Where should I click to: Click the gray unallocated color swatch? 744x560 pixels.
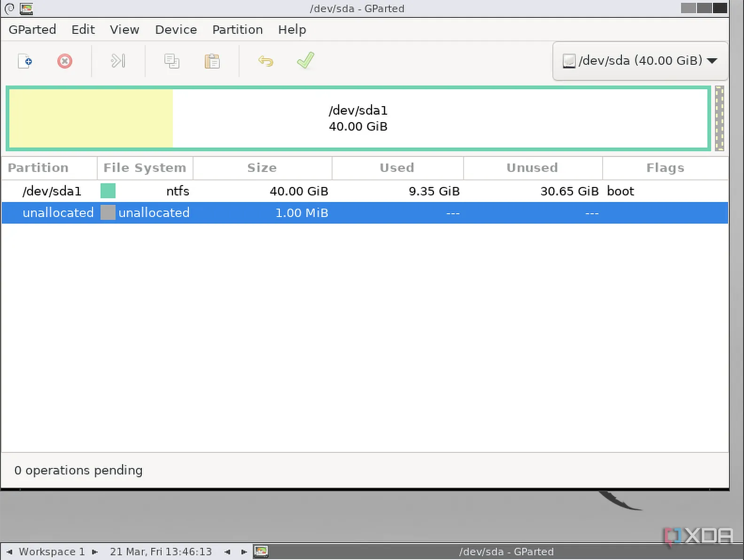(108, 212)
